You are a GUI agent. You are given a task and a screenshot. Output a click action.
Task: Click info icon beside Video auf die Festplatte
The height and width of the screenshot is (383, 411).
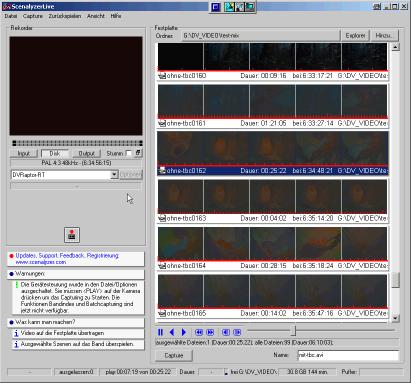pyautogui.click(x=16, y=333)
